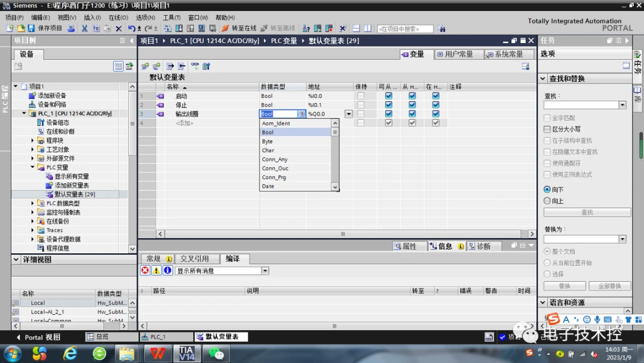Toggle the warnings filter icon
Viewport: 644px width, 363px height.
(156, 270)
